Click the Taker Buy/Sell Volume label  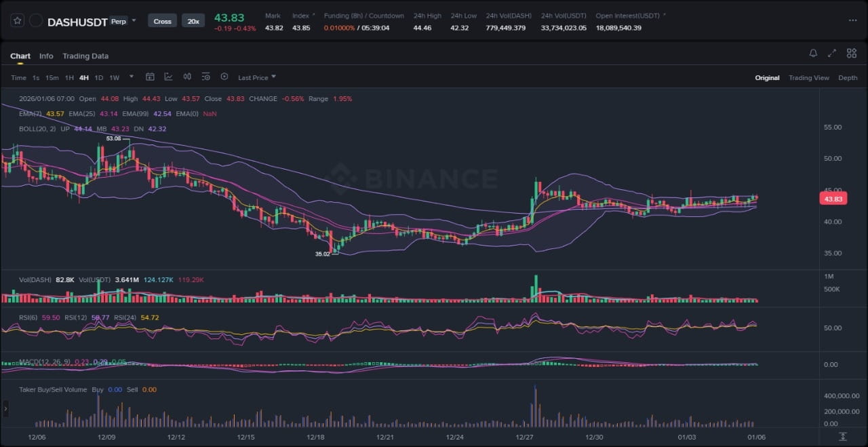pyautogui.click(x=53, y=389)
